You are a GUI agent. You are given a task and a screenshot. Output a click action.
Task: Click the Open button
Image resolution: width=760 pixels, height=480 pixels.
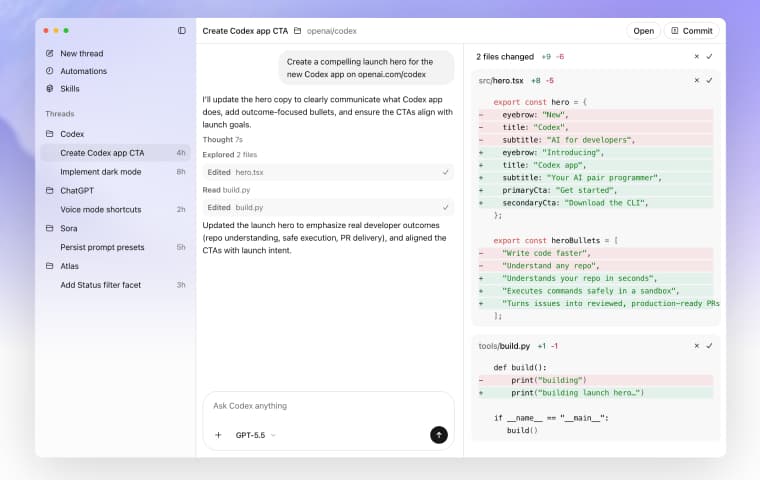coord(643,31)
